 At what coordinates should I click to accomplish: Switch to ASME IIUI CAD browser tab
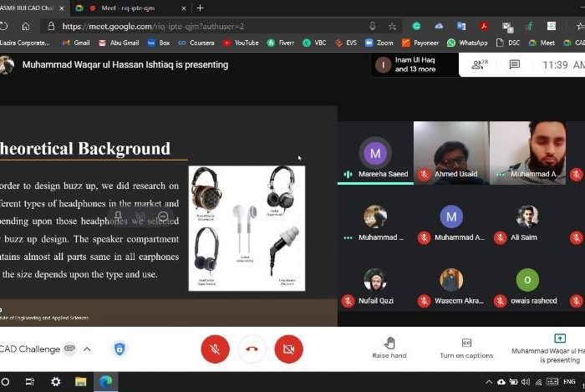point(26,8)
